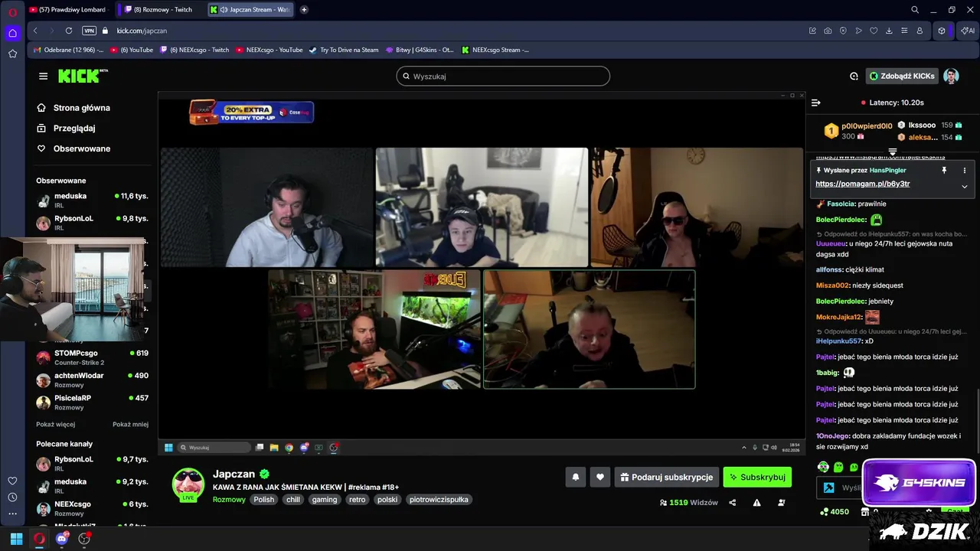980x551 pixels.
Task: Select the piotrowiczispułka tag
Action: (x=439, y=500)
